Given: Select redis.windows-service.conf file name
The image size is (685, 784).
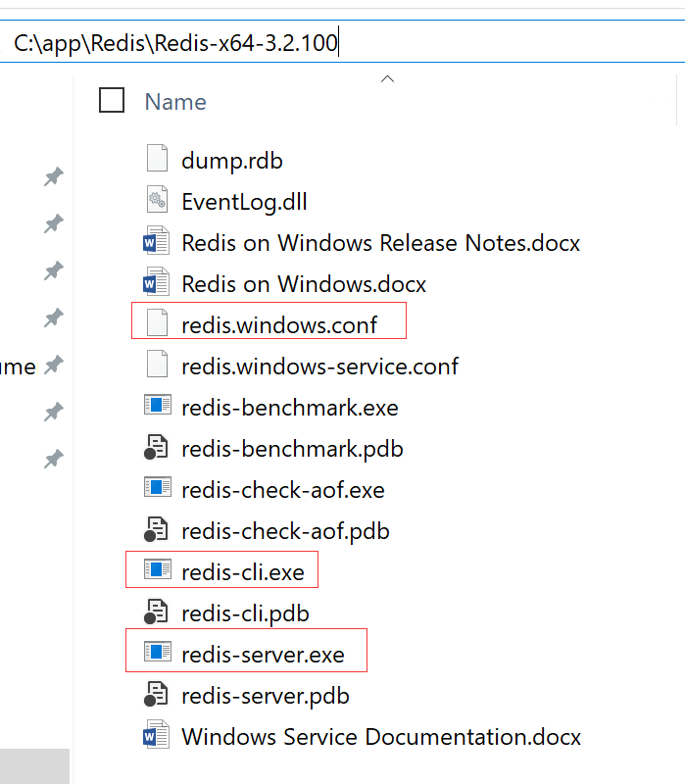Looking at the screenshot, I should pyautogui.click(x=320, y=367).
